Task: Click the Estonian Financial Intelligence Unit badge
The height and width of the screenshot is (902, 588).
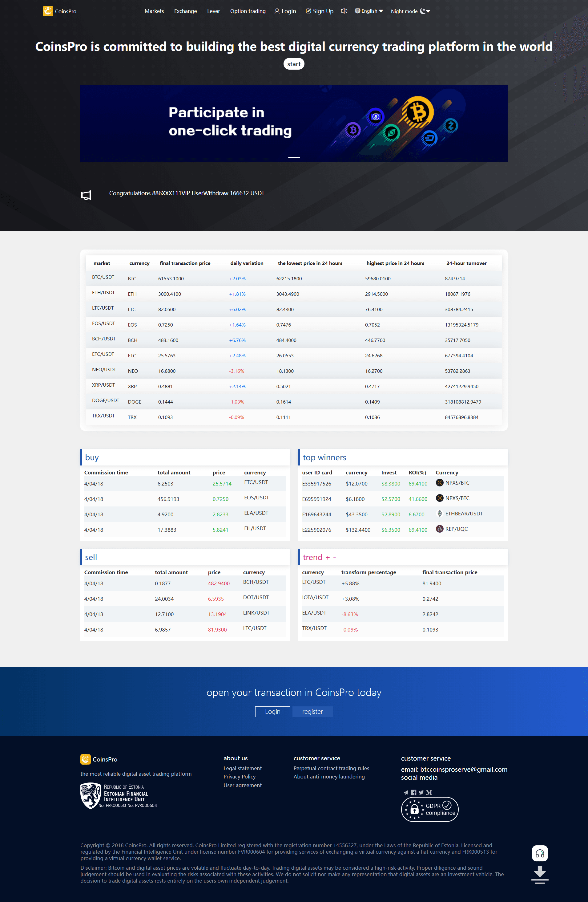Action: click(119, 795)
